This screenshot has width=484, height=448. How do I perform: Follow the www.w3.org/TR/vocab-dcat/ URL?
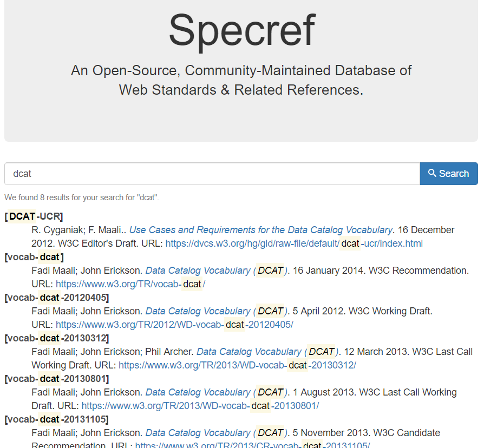point(130,284)
